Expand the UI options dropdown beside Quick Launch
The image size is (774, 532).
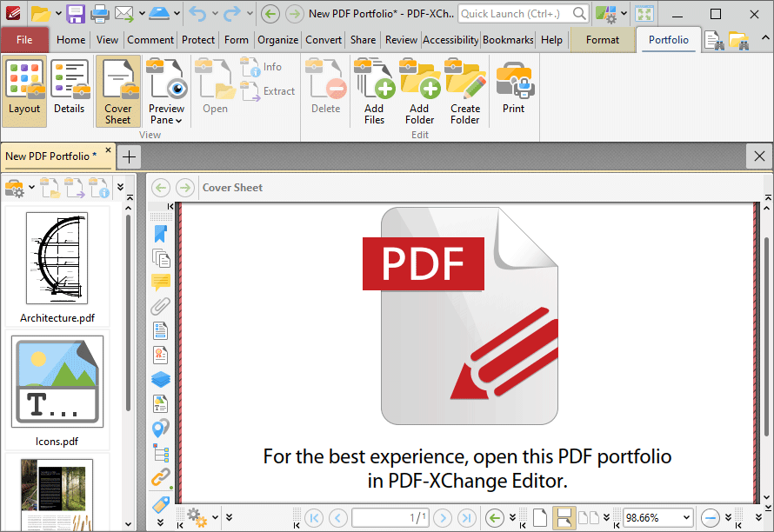(624, 13)
